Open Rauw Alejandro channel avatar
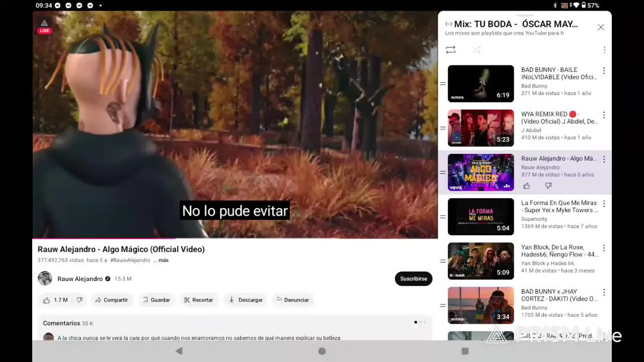644x362 pixels. tap(45, 279)
